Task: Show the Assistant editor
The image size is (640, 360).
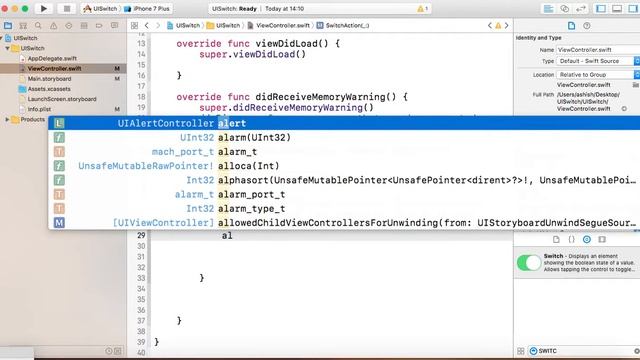Action: 564,9
